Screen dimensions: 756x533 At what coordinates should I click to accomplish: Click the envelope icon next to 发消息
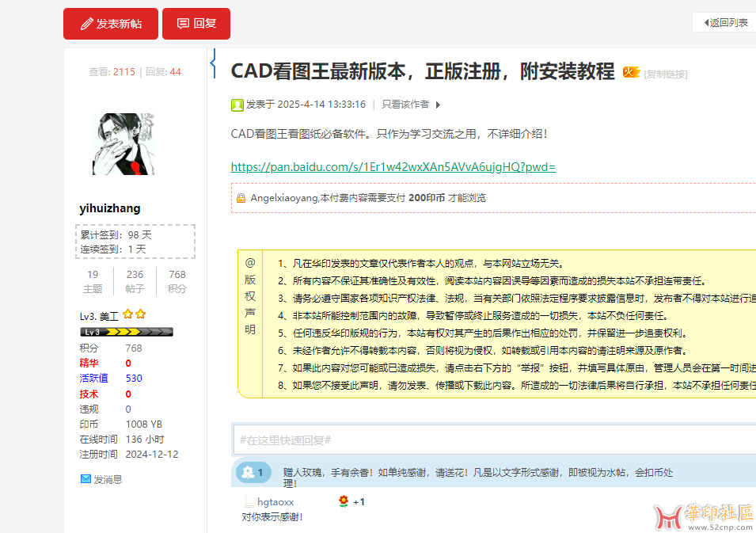click(x=85, y=479)
